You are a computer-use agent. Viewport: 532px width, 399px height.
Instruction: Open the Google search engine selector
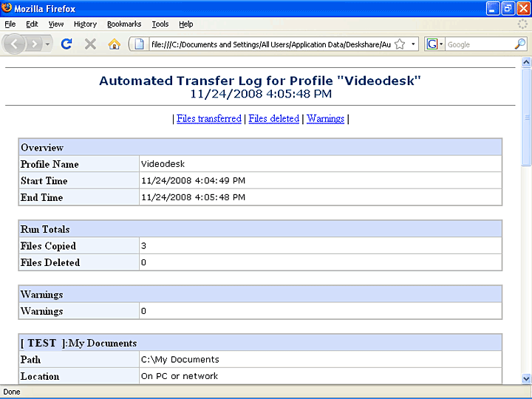434,44
